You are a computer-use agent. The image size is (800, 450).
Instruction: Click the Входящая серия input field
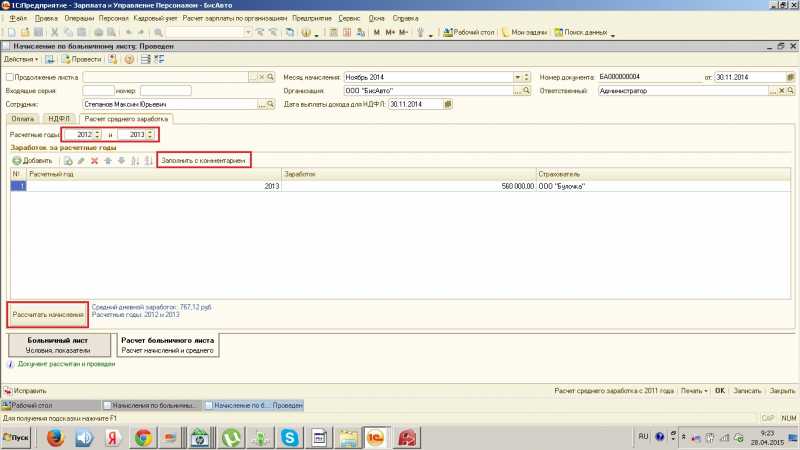tap(98, 91)
